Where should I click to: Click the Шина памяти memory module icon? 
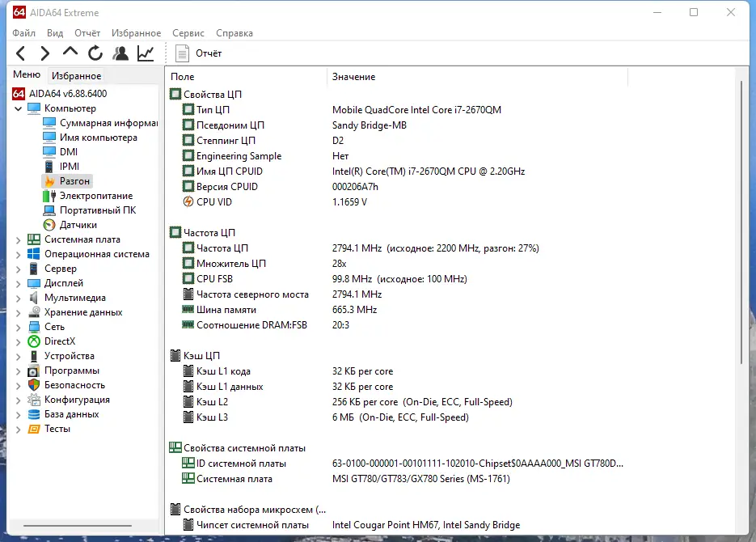coord(188,309)
